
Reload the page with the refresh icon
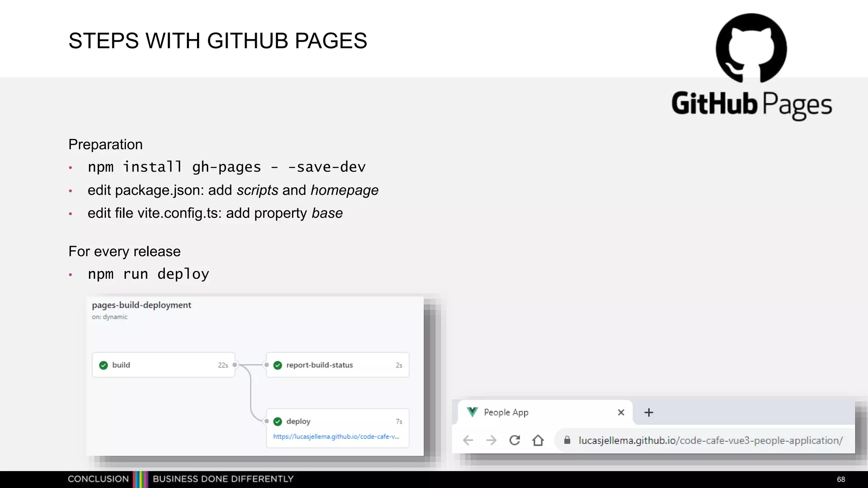515,440
